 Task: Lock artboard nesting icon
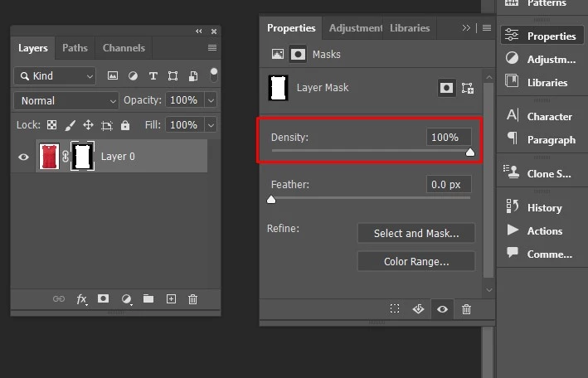107,126
